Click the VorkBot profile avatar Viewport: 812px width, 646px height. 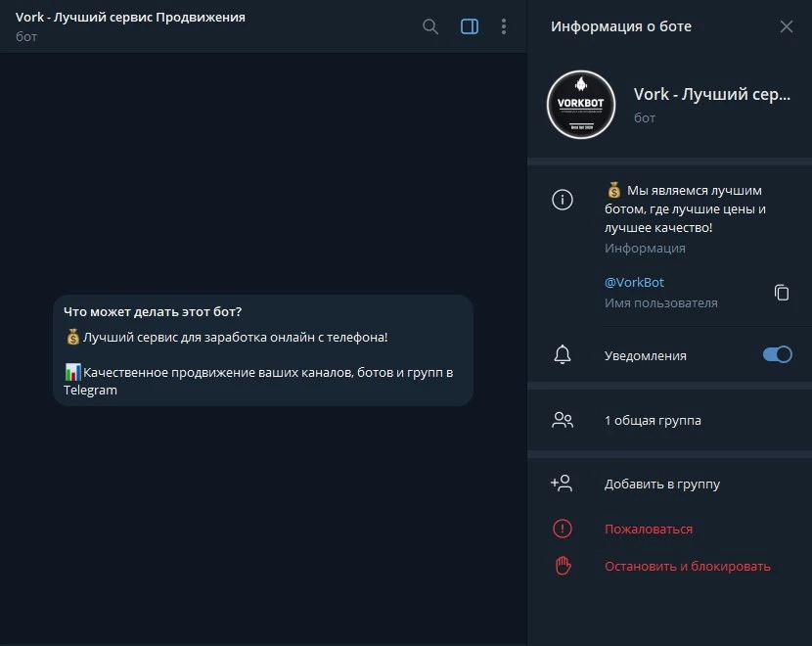pyautogui.click(x=581, y=105)
